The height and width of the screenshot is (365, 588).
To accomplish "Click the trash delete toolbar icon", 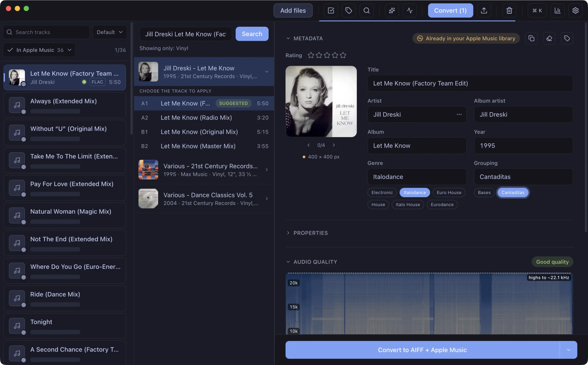I will click(x=509, y=11).
